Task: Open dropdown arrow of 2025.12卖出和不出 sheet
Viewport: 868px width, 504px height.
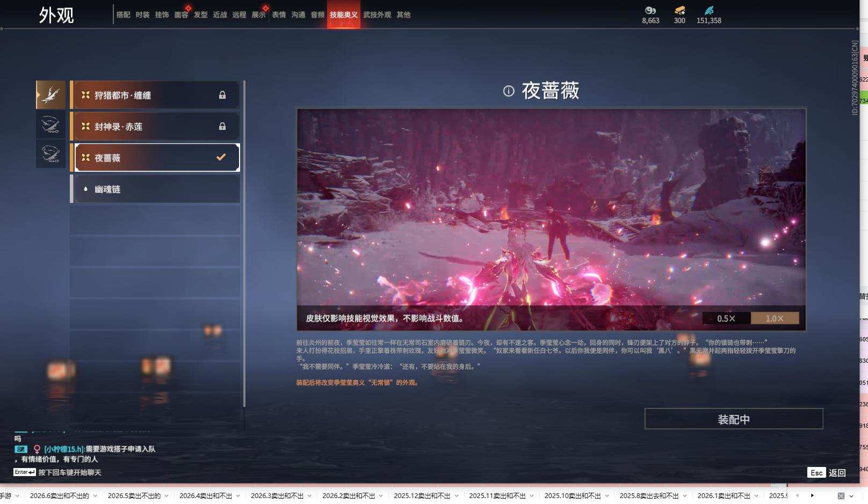Action: coord(456,496)
